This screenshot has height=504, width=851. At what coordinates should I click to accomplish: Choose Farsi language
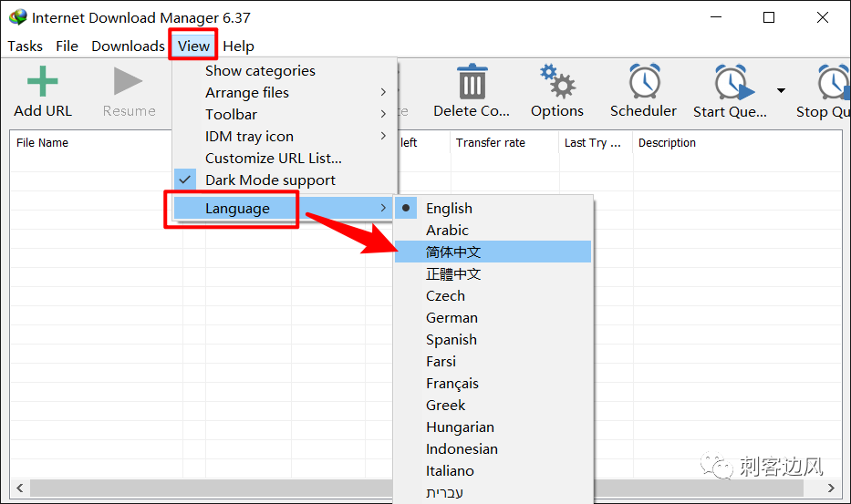(x=493, y=361)
